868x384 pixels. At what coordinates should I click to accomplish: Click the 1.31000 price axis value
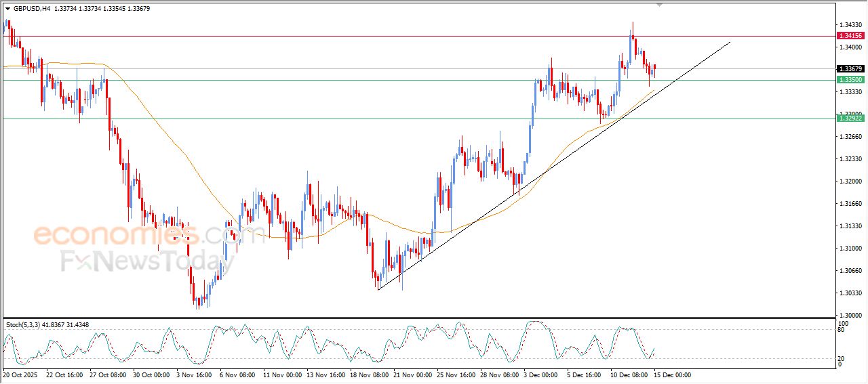point(850,249)
